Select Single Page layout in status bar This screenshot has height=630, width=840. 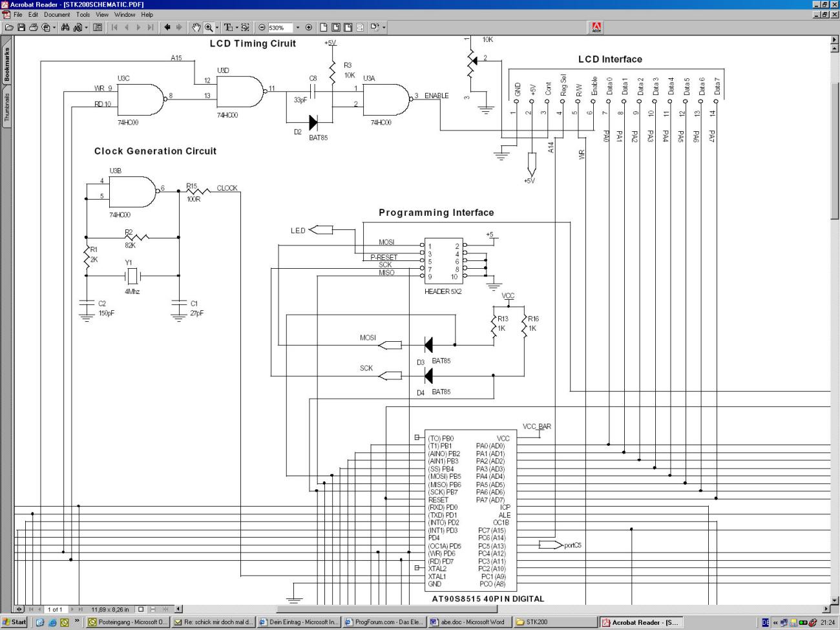click(x=140, y=609)
